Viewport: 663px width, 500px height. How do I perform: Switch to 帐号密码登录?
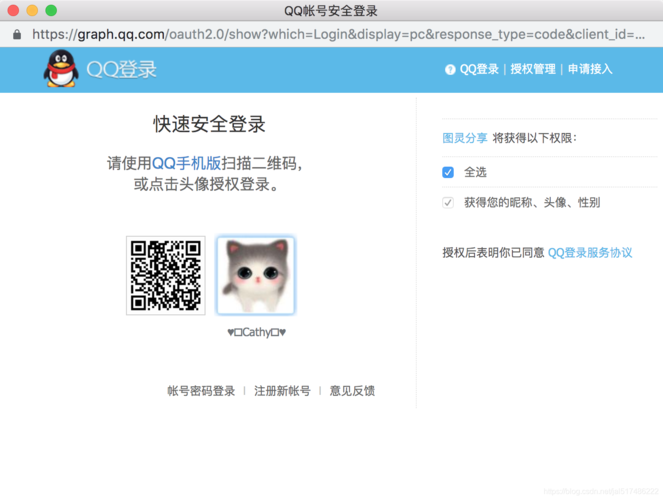pos(201,391)
